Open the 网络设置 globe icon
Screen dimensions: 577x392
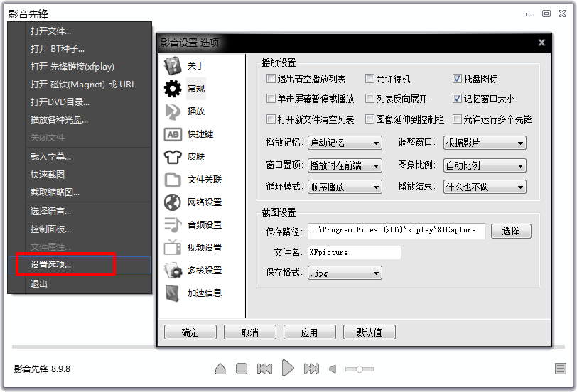click(x=173, y=202)
